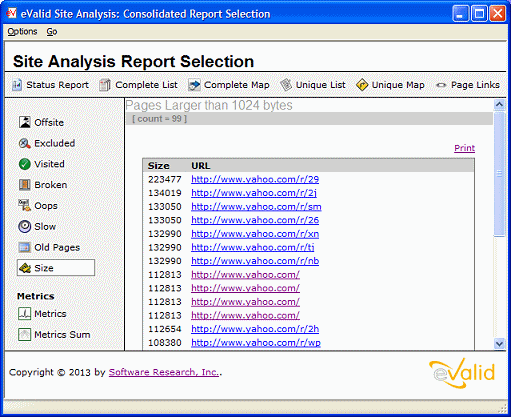Screen dimensions: 511x417
Task: Minimize the eValid window
Action: (x=461, y=14)
